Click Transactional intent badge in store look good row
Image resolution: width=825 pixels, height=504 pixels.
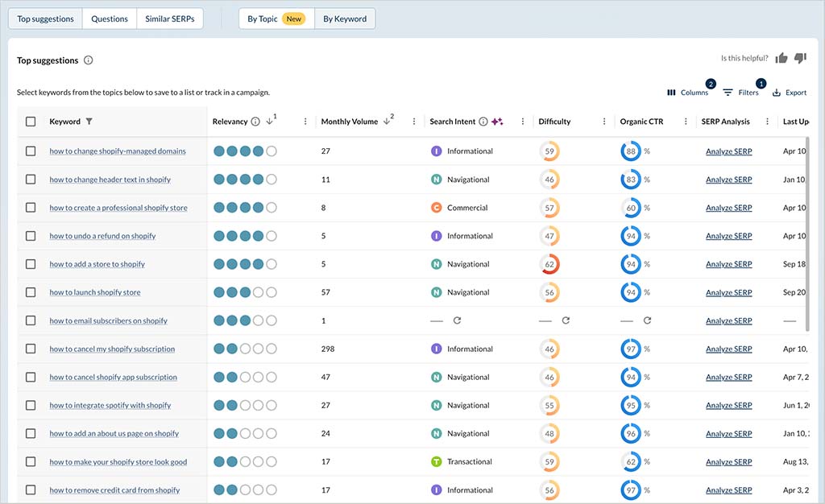click(x=436, y=461)
